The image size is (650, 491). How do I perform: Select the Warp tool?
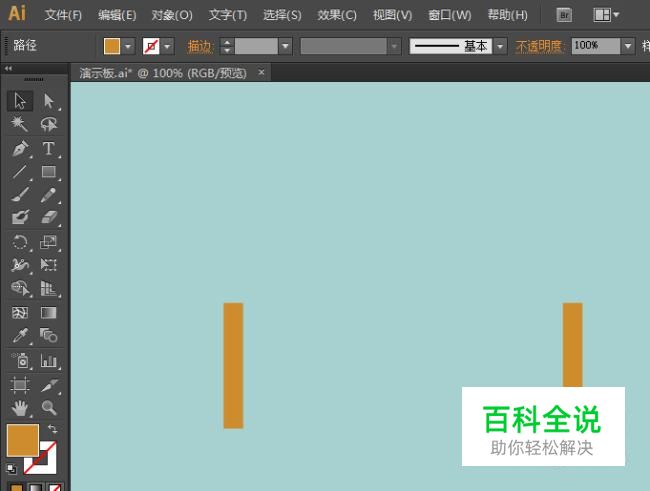(20, 265)
